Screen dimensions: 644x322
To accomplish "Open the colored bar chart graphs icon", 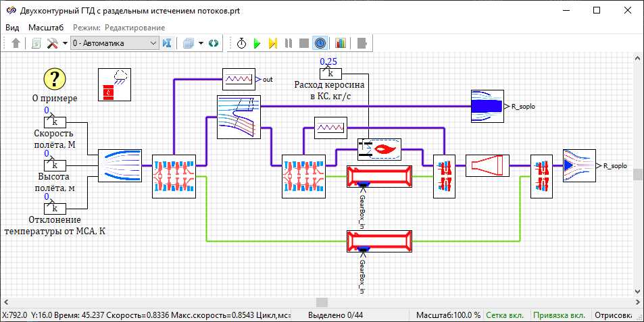I will 340,43.
